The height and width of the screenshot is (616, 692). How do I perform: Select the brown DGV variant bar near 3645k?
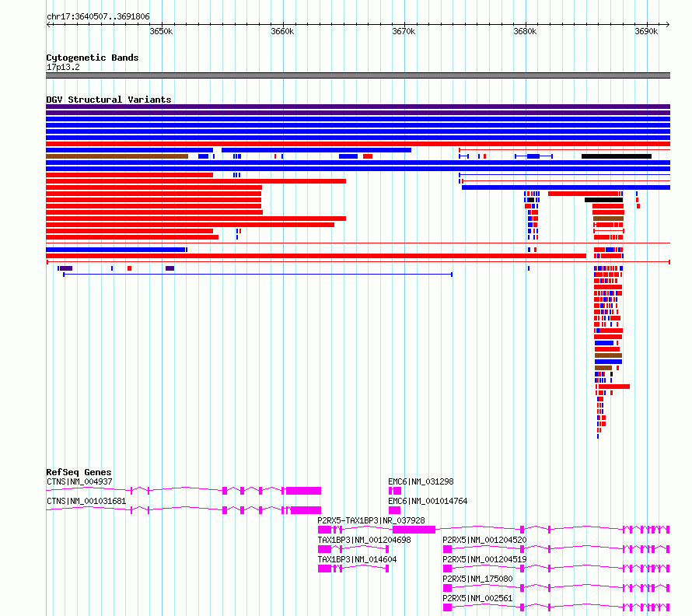point(117,156)
